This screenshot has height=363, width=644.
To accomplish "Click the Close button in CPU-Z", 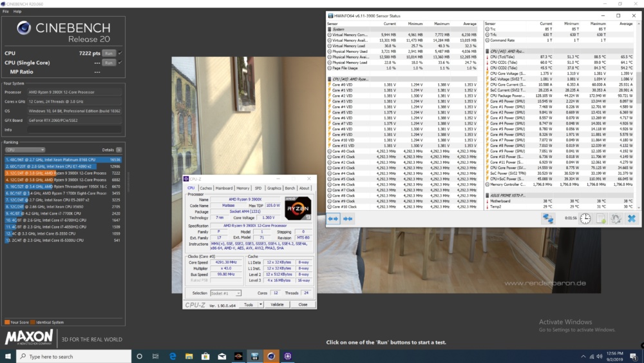I will pos(303,304).
